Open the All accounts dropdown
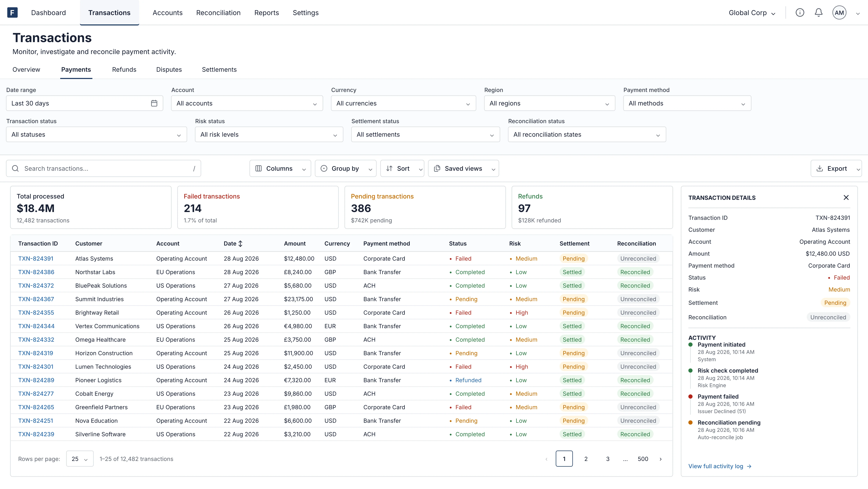The height and width of the screenshot is (489, 868). (247, 103)
